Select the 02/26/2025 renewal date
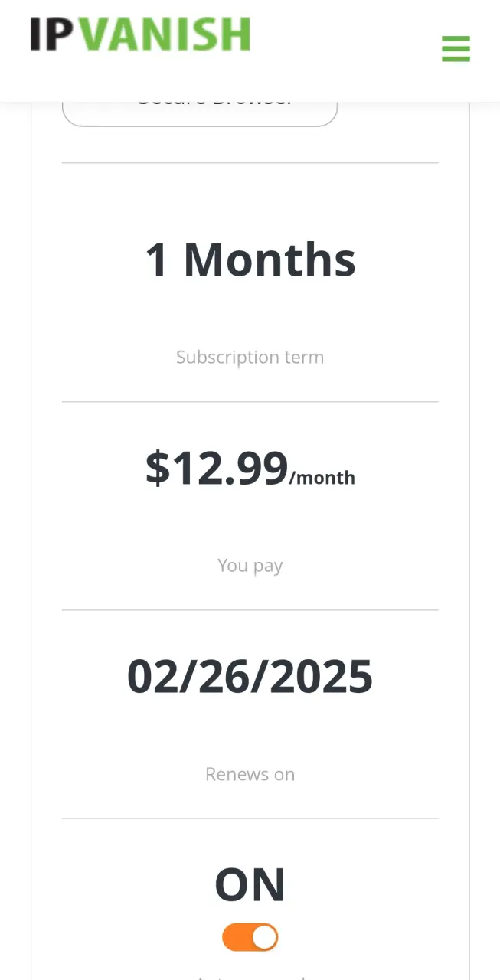This screenshot has height=980, width=500. pyautogui.click(x=250, y=677)
